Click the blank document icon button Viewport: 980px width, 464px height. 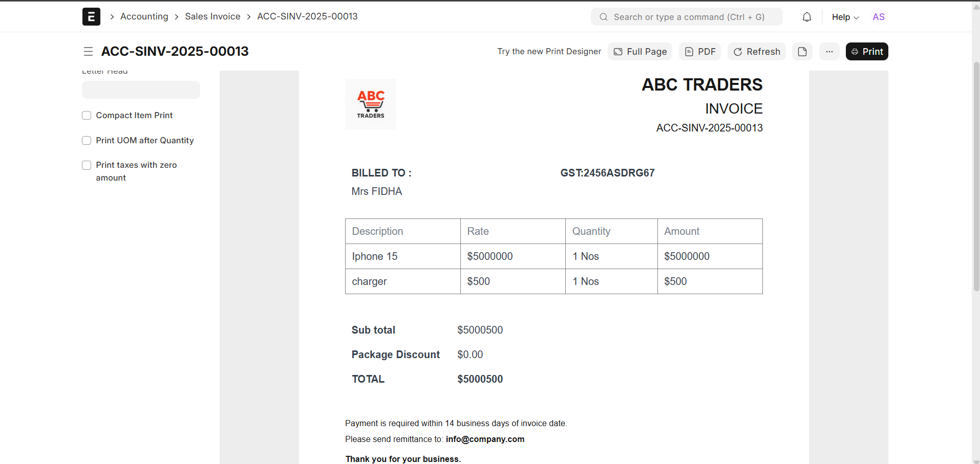coord(802,52)
